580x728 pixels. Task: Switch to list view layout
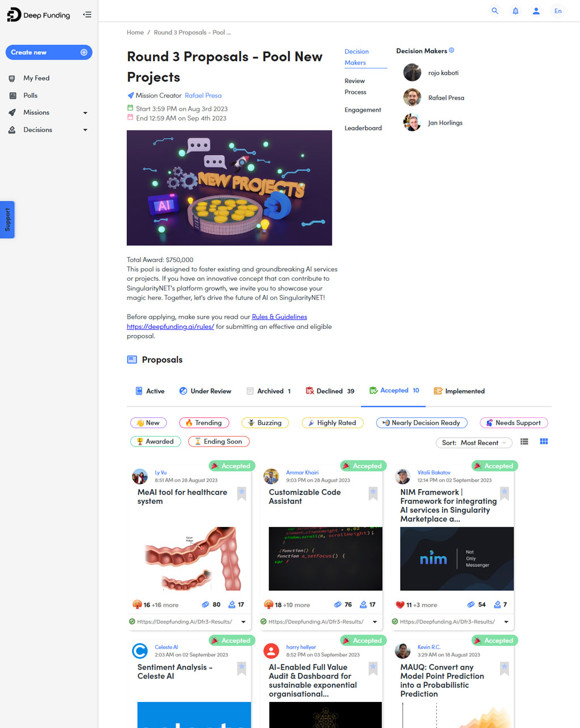click(x=524, y=442)
